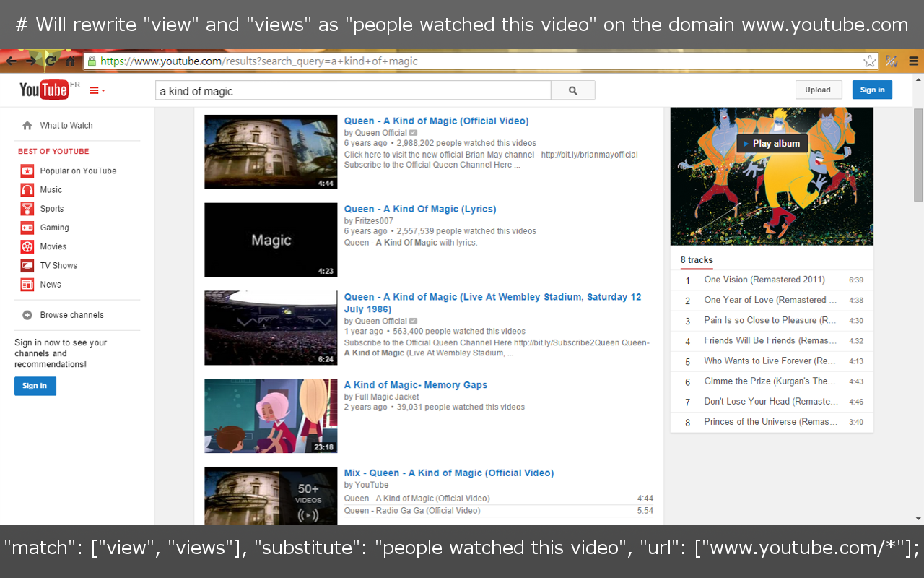Go to the browser home icon
924x578 pixels.
(70, 61)
